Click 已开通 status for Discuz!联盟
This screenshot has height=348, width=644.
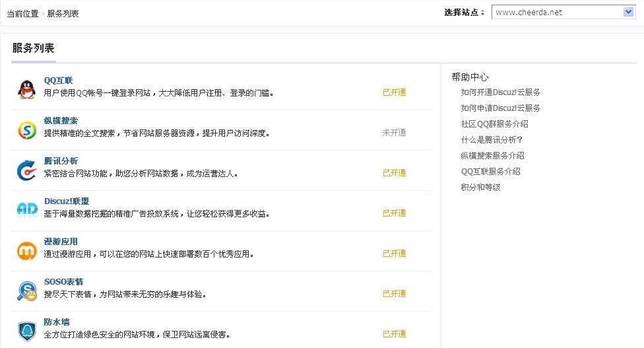pyautogui.click(x=395, y=213)
